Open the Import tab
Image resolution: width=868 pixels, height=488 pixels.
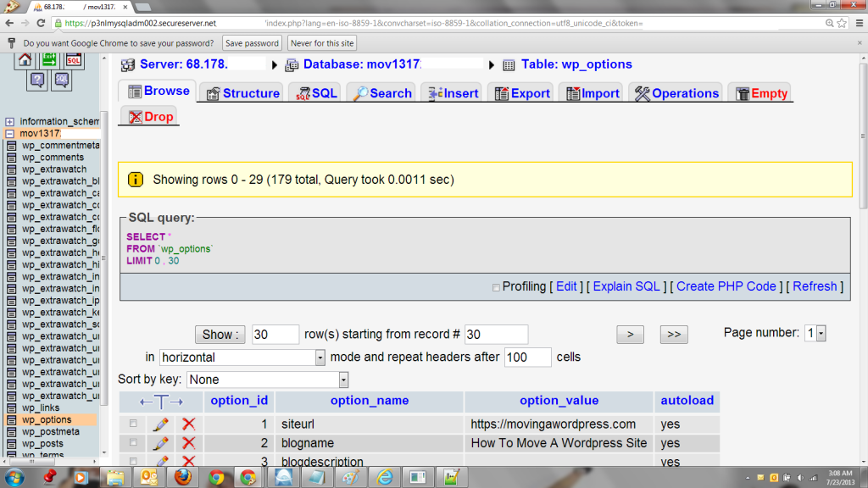(593, 93)
